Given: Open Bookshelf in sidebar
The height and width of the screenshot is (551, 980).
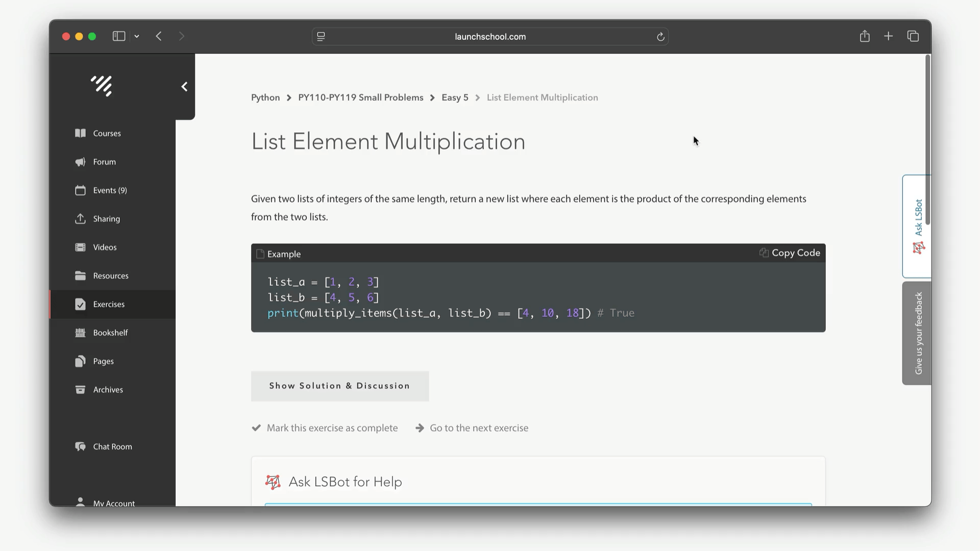Looking at the screenshot, I should point(110,333).
